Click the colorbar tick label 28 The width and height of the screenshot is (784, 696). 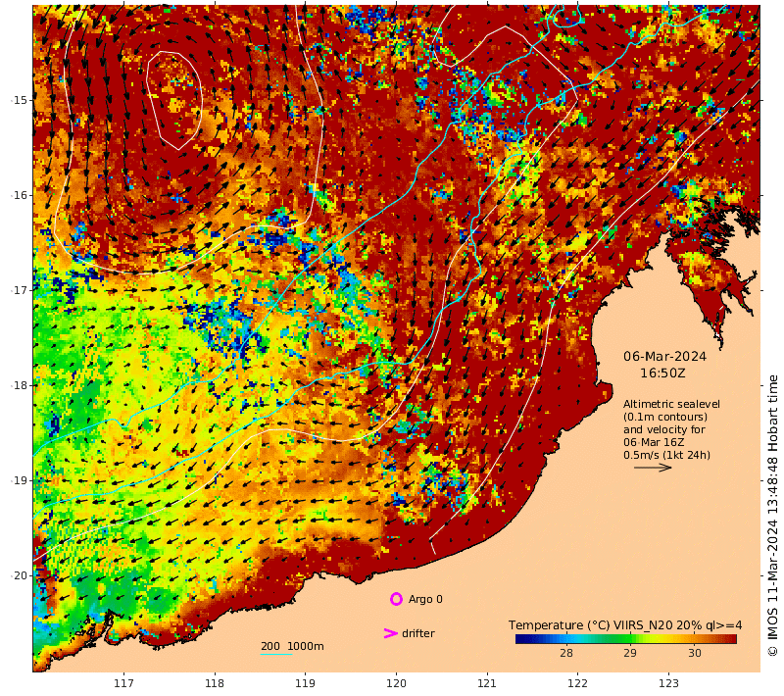pos(566,653)
